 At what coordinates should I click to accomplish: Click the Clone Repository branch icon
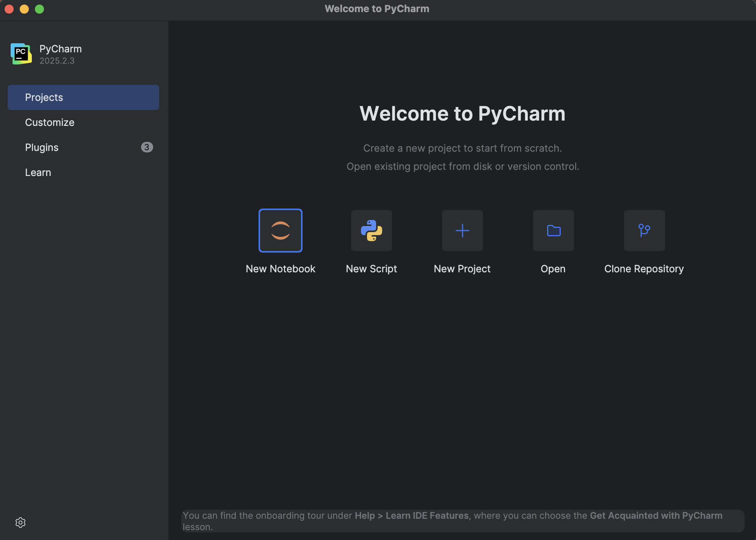coord(644,231)
